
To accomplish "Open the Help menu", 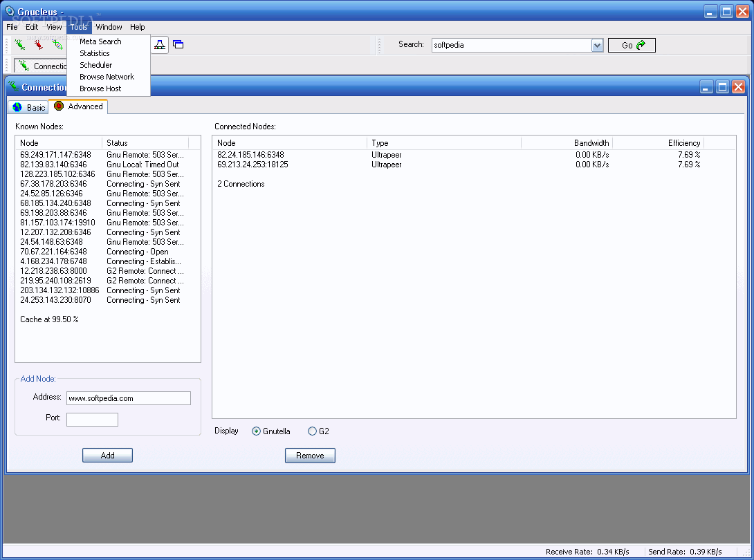I will coord(137,27).
